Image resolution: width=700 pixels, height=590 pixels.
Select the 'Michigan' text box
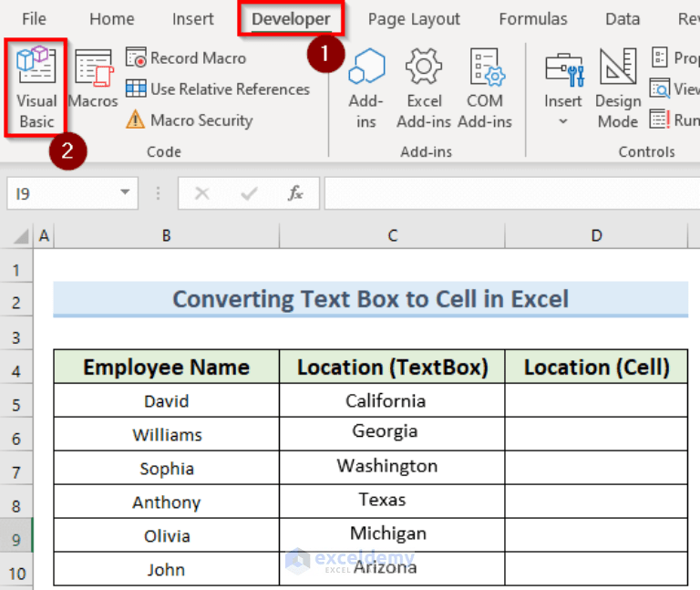tap(388, 533)
